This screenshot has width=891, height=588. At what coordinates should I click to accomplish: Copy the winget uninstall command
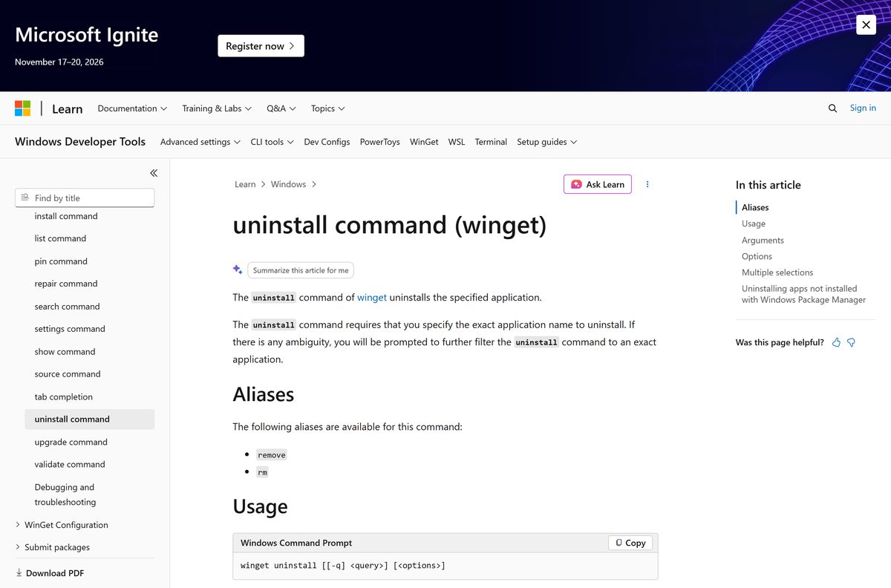(x=630, y=543)
